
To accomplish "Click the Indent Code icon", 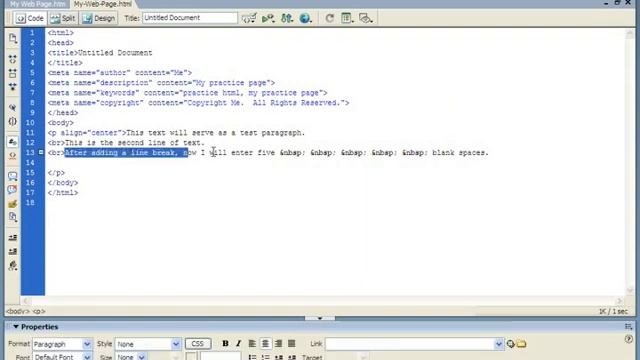I will click(x=13, y=238).
